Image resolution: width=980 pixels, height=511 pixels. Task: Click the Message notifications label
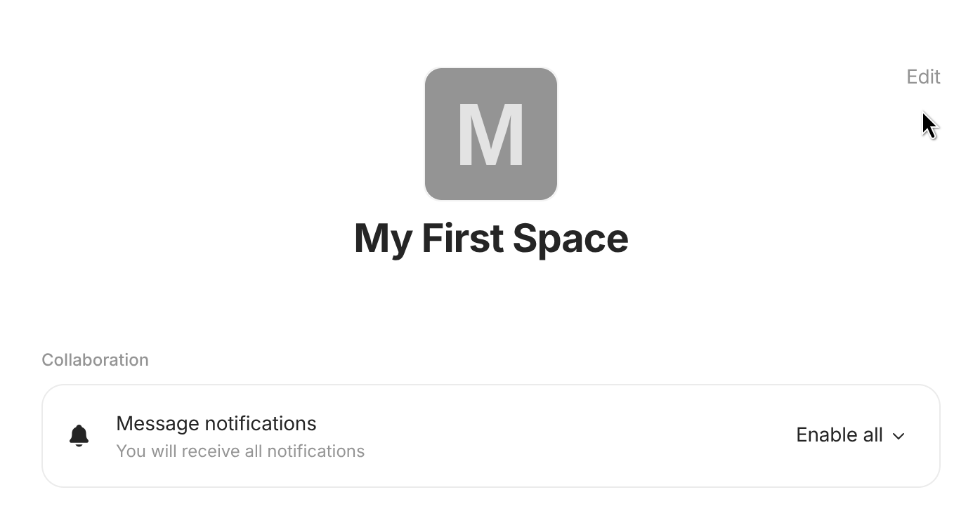(x=216, y=423)
